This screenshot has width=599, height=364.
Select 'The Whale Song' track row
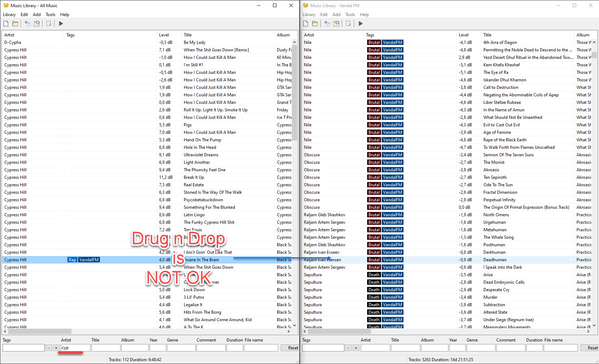[x=447, y=237]
